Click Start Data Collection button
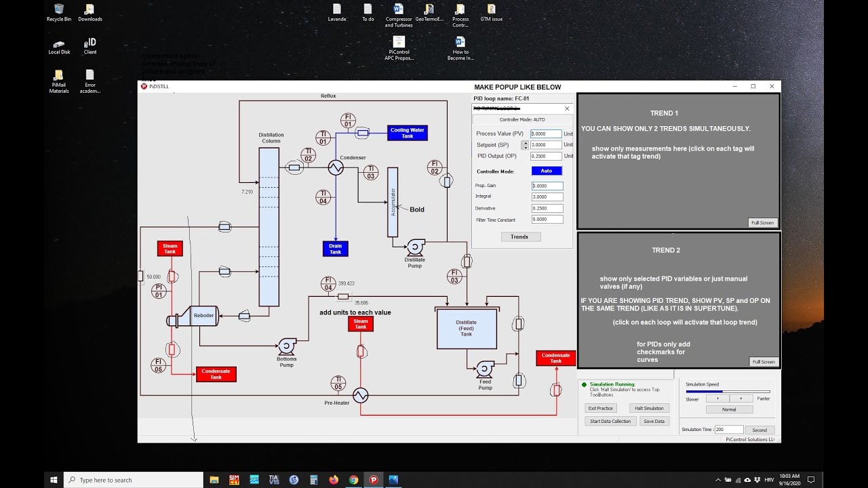The width and height of the screenshot is (868, 488). pyautogui.click(x=610, y=421)
